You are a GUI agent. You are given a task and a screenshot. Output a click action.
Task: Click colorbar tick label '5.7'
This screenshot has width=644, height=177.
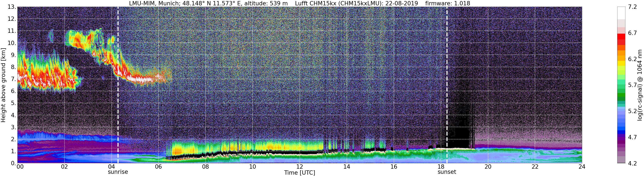click(x=632, y=85)
